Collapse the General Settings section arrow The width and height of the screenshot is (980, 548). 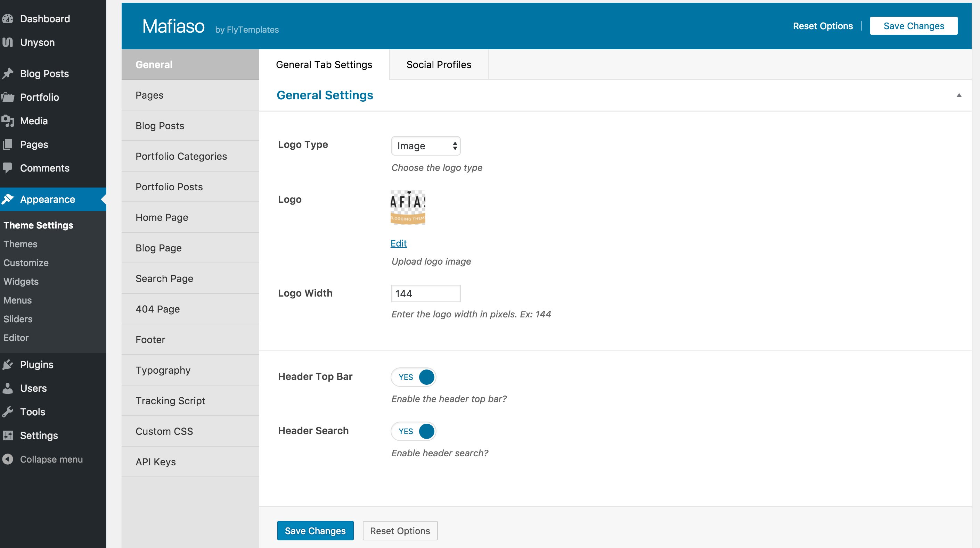(959, 96)
